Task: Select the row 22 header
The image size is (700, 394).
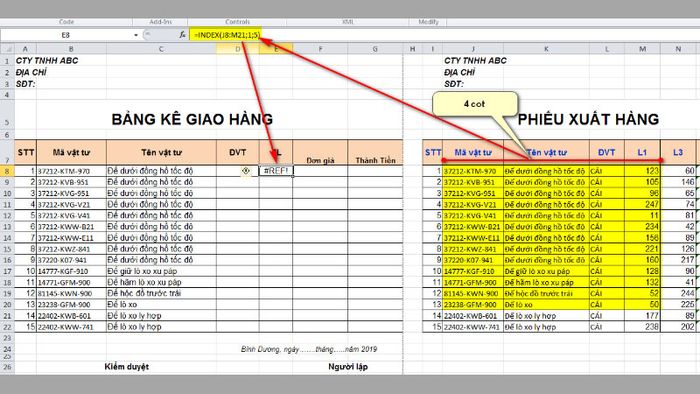Action: tap(7, 327)
